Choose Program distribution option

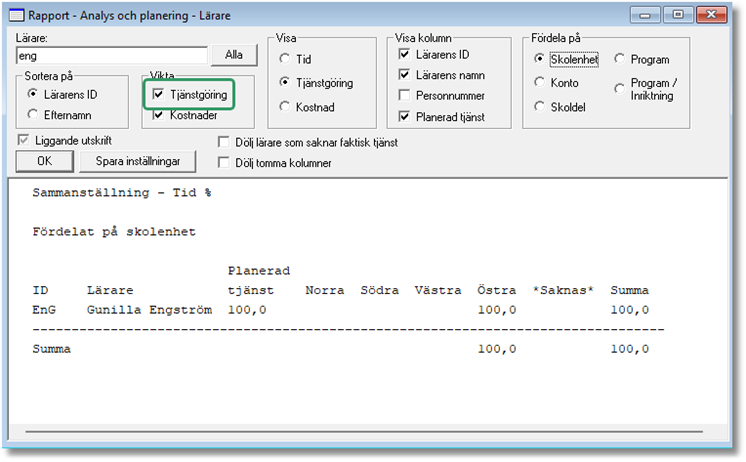(620, 60)
